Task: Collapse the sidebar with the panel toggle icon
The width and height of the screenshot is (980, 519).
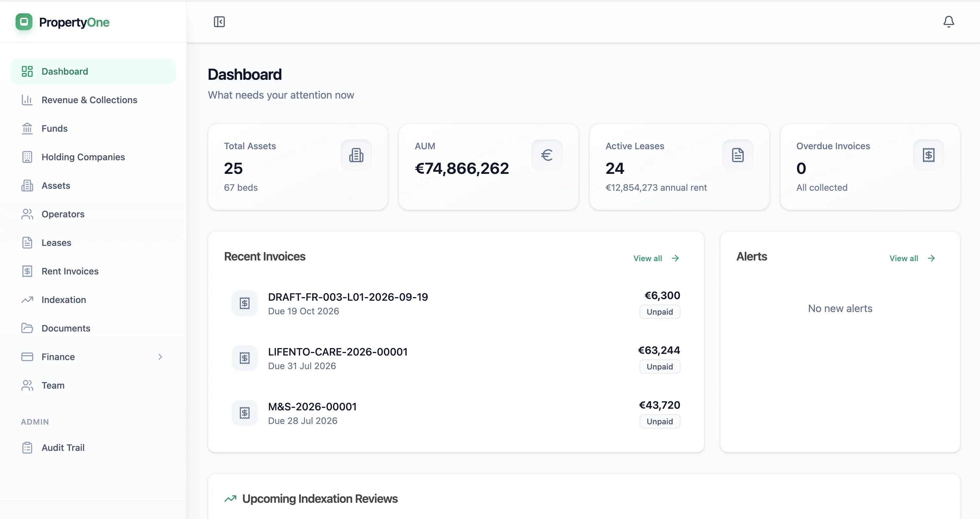Action: [x=219, y=22]
